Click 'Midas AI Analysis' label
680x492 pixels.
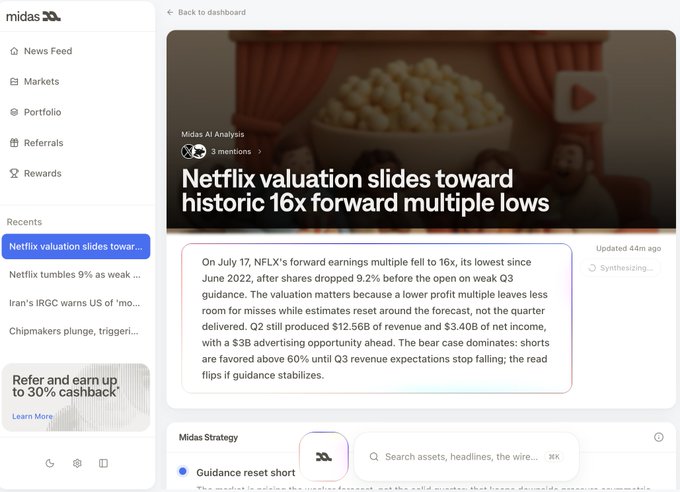212,134
